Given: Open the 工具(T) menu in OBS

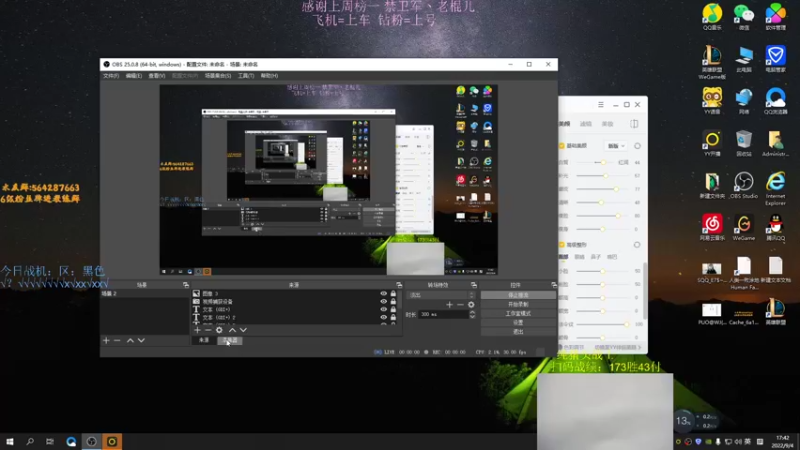Looking at the screenshot, I should [x=246, y=76].
